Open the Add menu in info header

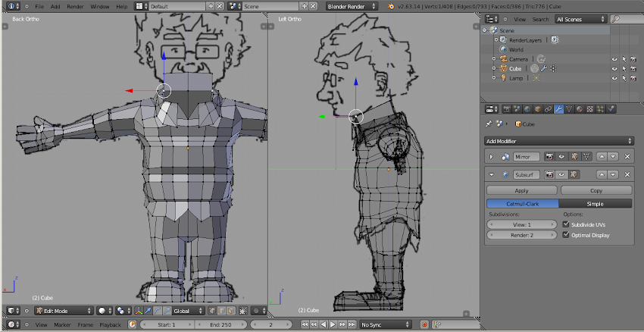pyautogui.click(x=55, y=7)
